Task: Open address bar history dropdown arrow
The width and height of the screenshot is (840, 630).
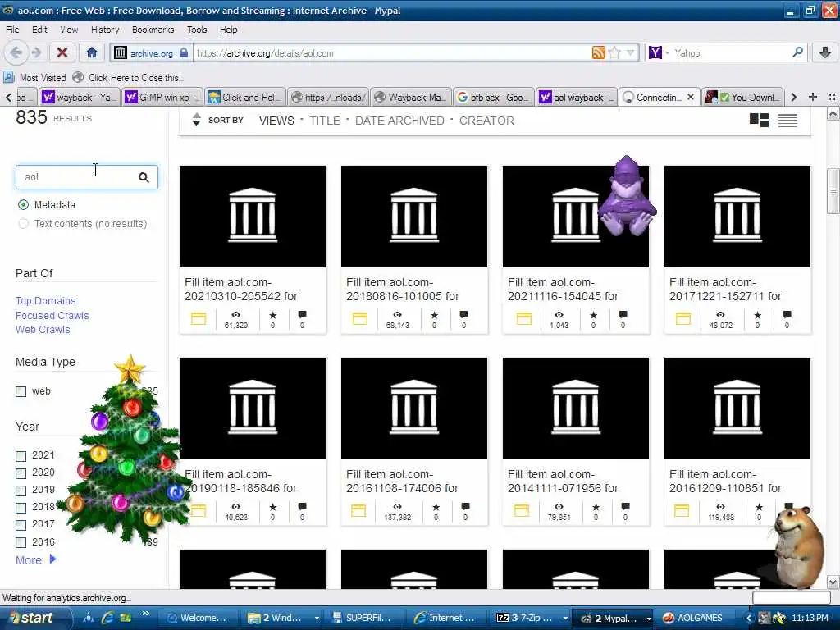Action: [x=631, y=52]
